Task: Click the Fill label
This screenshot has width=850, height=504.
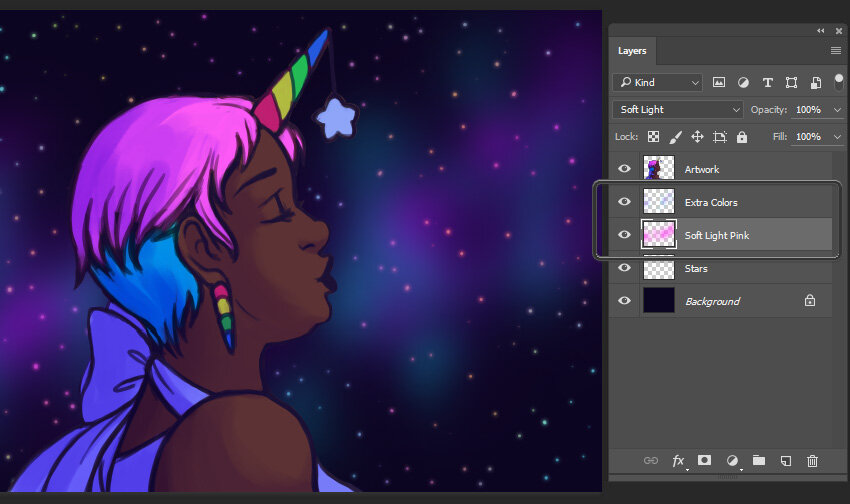Action: pyautogui.click(x=780, y=137)
